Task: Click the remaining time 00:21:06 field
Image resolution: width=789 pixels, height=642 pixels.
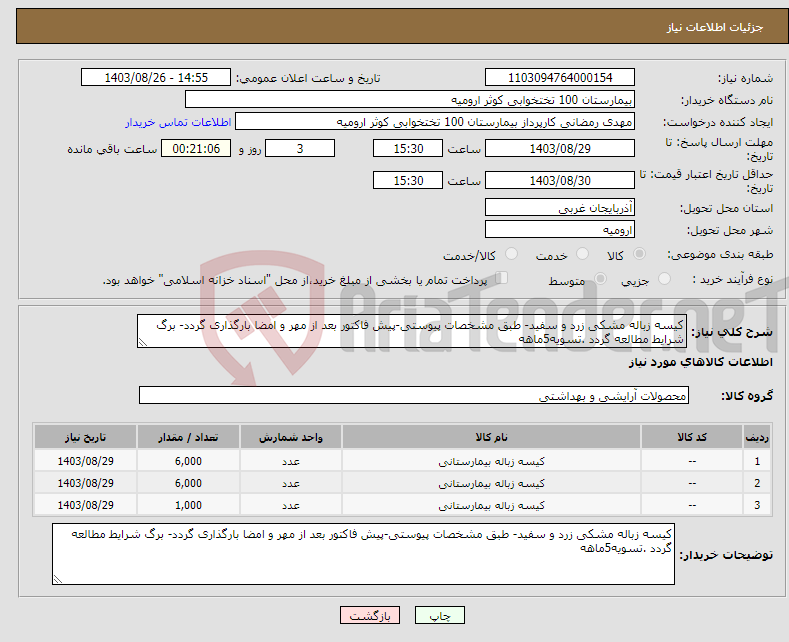Action: (x=196, y=148)
